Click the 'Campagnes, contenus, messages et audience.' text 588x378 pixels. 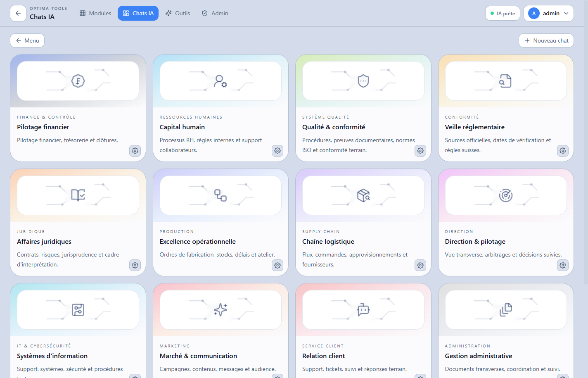218,369
